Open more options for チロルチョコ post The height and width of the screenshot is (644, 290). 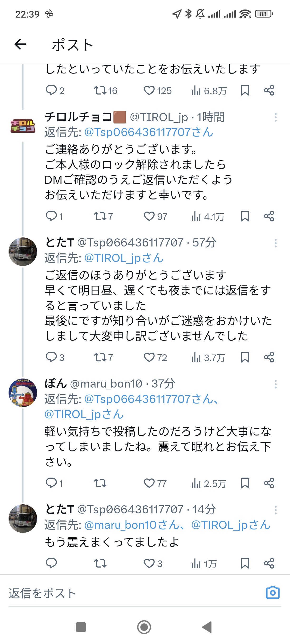(275, 117)
